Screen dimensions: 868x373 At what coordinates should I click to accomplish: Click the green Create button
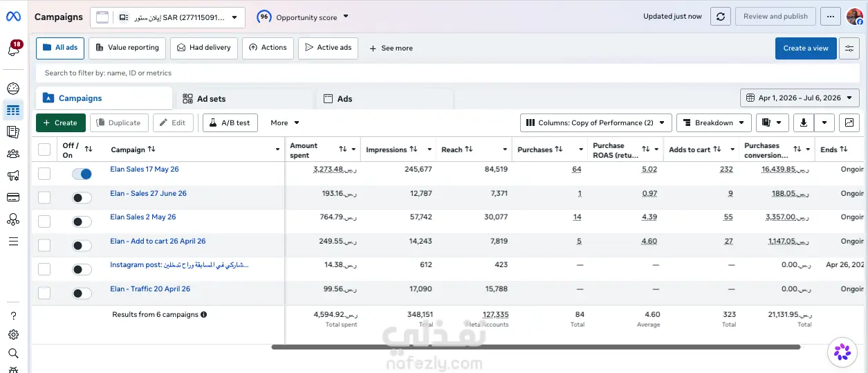[x=61, y=122]
